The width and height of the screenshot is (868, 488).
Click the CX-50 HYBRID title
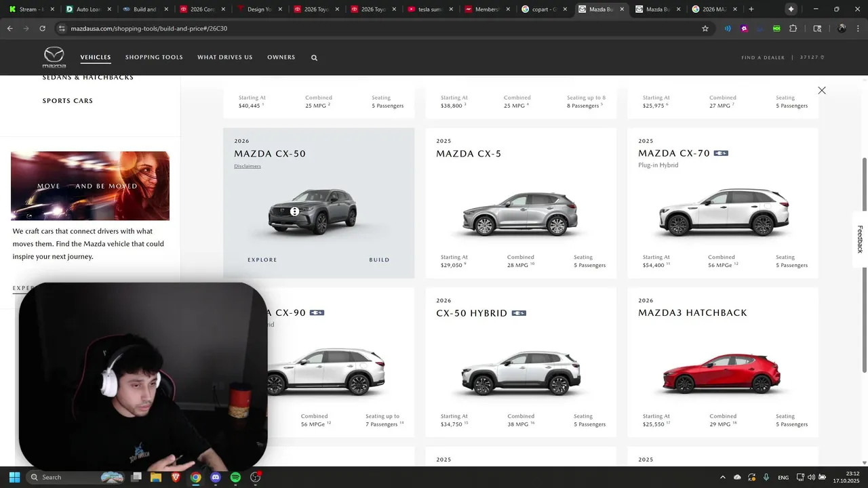click(471, 313)
